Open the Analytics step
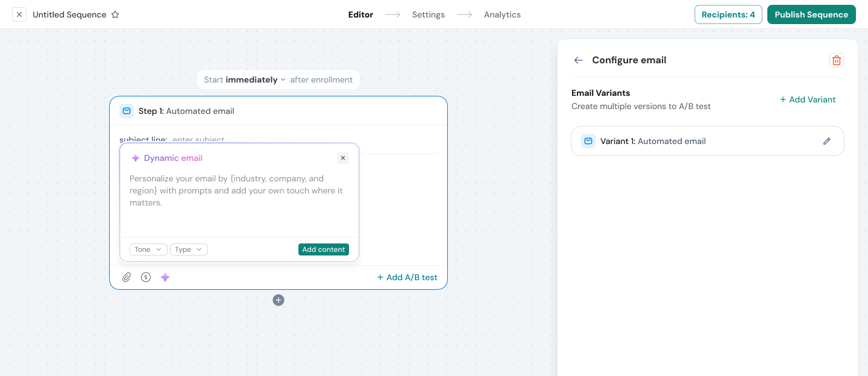 point(502,14)
